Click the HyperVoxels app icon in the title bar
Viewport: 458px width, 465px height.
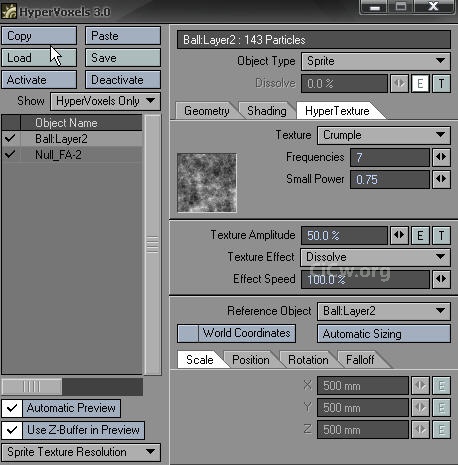(9, 11)
